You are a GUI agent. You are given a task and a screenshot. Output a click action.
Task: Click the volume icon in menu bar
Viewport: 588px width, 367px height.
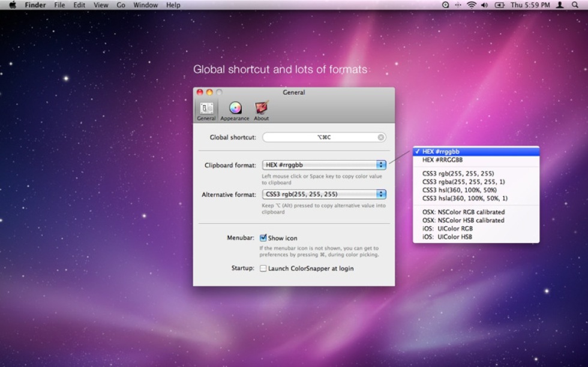[485, 5]
